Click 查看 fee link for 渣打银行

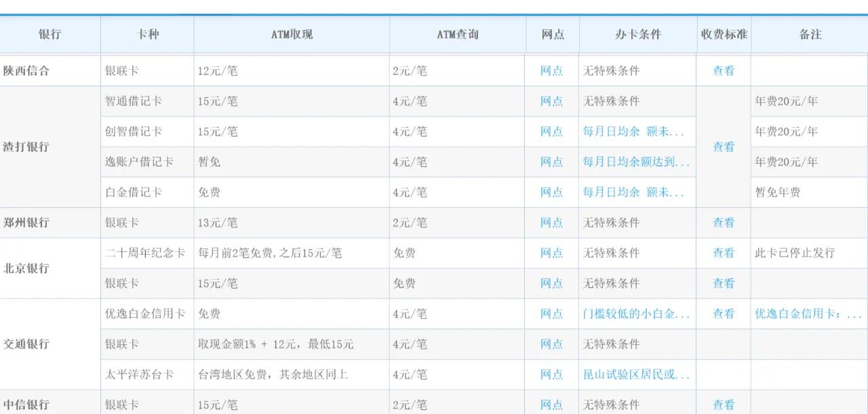tap(723, 147)
